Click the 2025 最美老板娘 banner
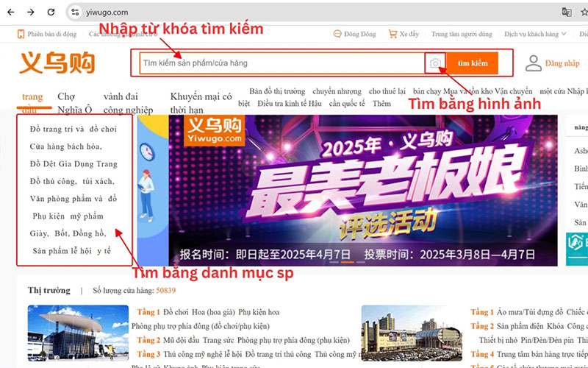The width and height of the screenshot is (588, 368). (363, 191)
